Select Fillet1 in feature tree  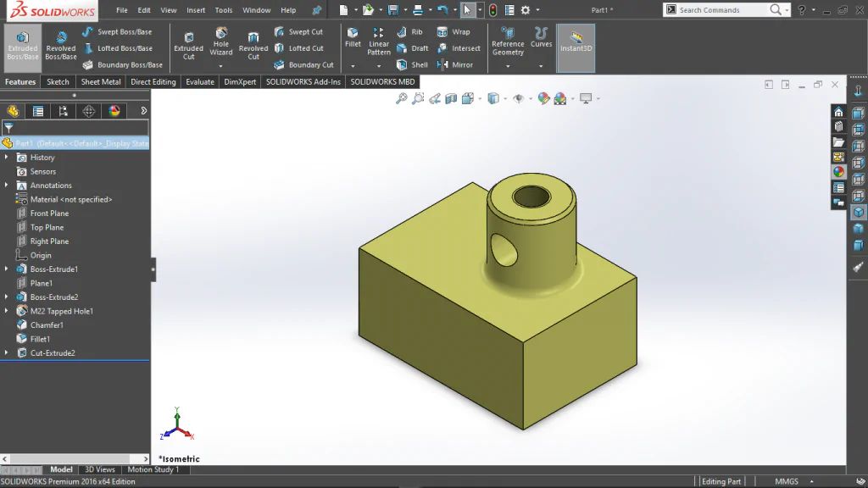(40, 339)
